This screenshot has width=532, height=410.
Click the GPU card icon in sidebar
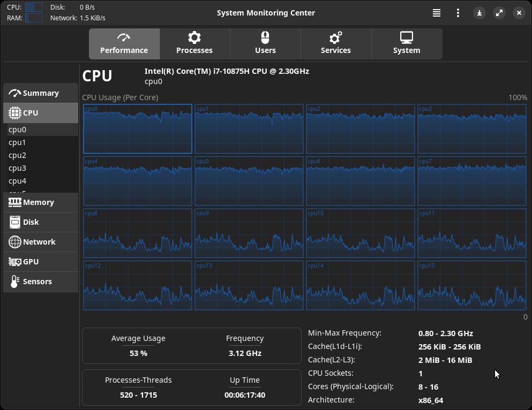15,262
